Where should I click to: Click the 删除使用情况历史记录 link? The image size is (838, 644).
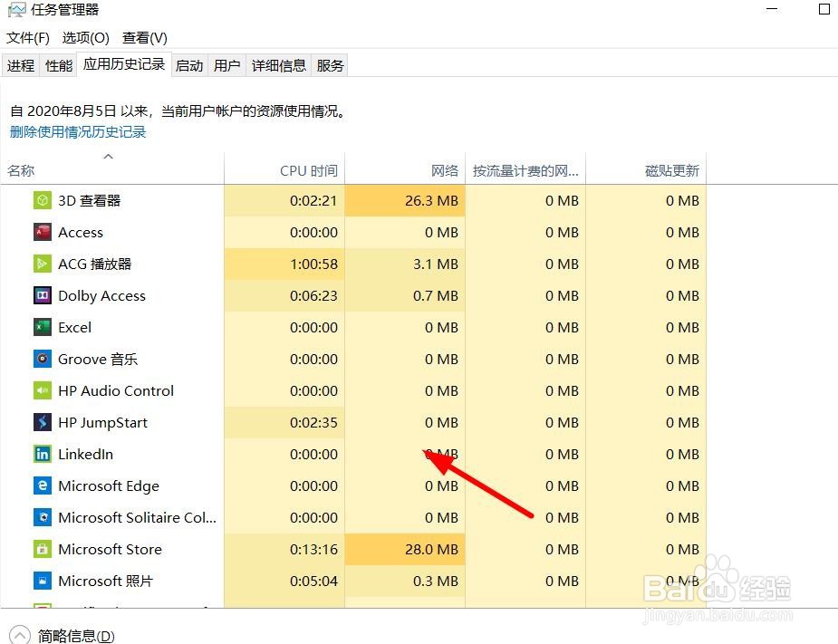78,132
